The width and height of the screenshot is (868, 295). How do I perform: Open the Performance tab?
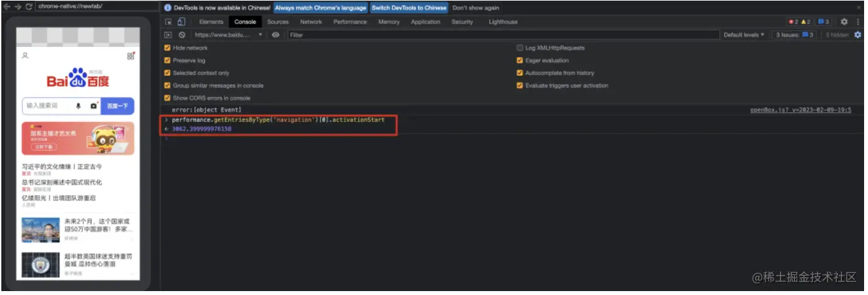click(350, 22)
